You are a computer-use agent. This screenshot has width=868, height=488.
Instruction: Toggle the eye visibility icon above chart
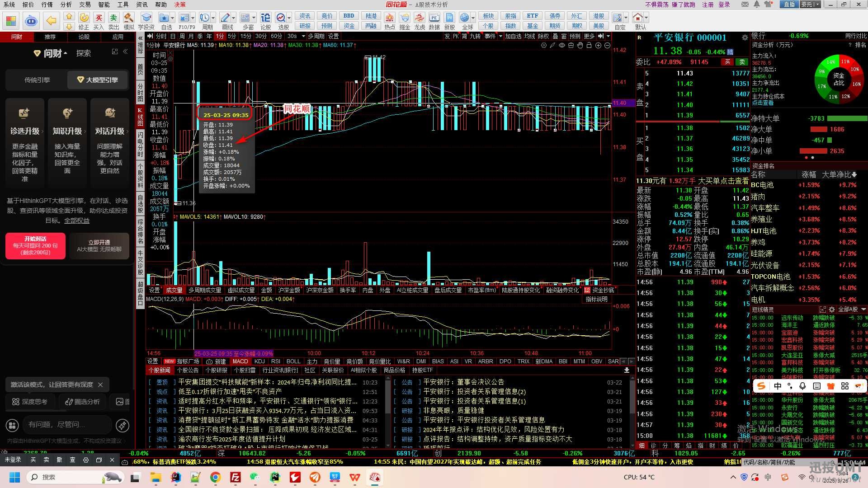click(x=562, y=45)
